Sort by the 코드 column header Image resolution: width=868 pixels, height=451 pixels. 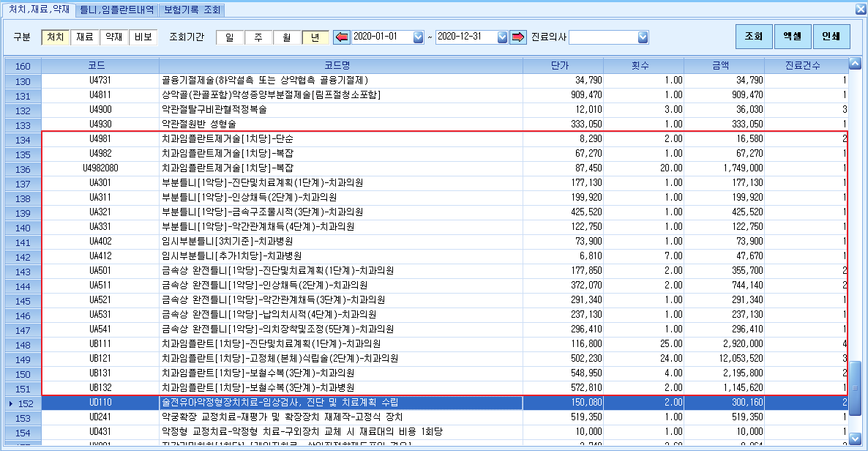pos(100,65)
